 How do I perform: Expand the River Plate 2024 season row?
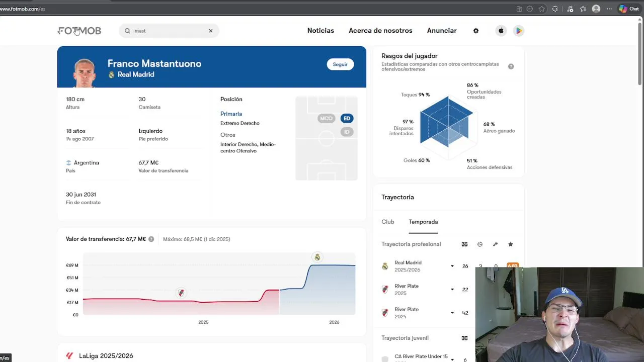(452, 313)
